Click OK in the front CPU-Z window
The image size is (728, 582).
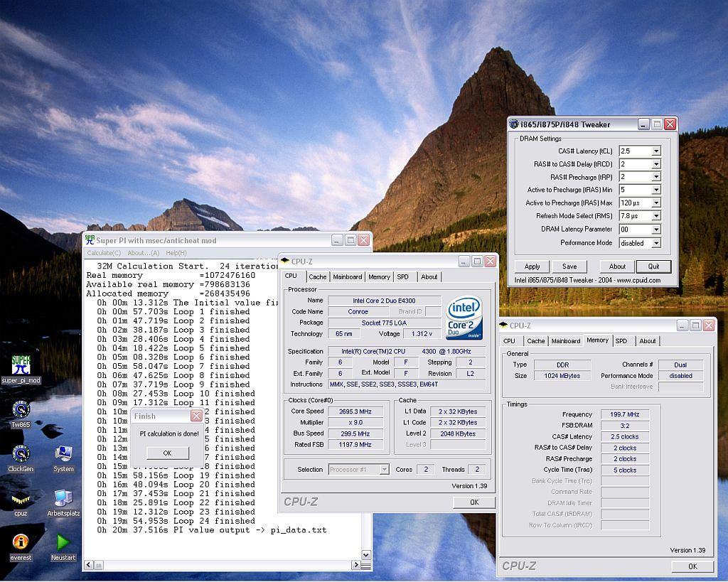(474, 502)
